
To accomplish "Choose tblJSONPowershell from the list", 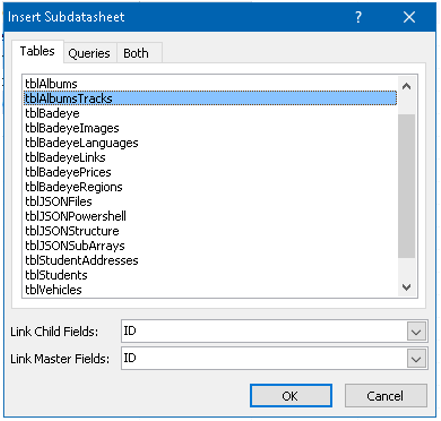I will [210, 216].
